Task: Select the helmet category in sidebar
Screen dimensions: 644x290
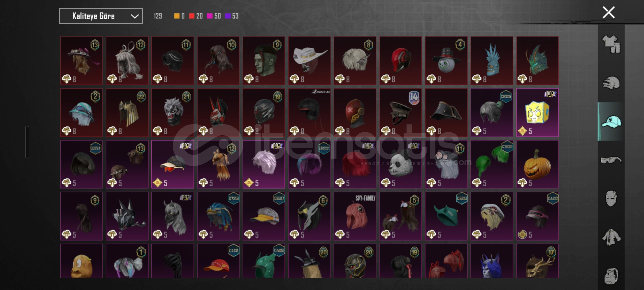Action: point(611,83)
